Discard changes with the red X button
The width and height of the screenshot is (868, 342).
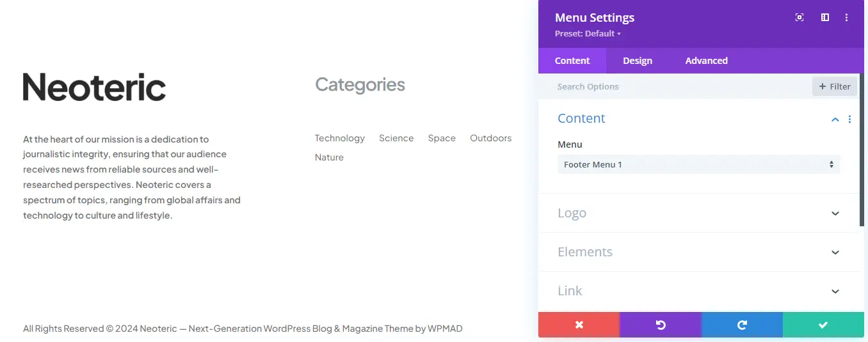[x=579, y=325]
